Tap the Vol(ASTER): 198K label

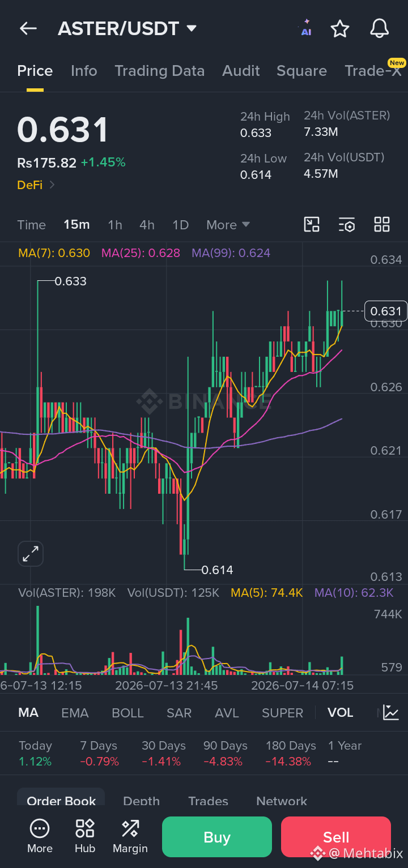point(67,593)
